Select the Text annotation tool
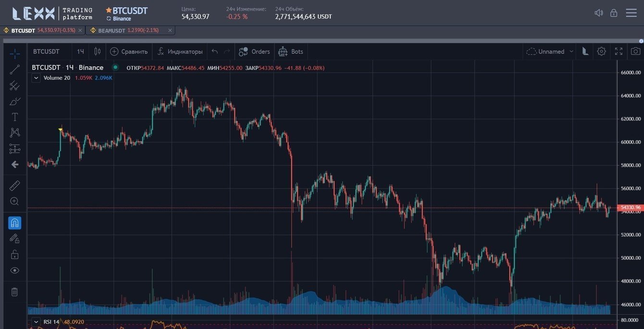Screen dimensions: 644x329 coord(15,117)
